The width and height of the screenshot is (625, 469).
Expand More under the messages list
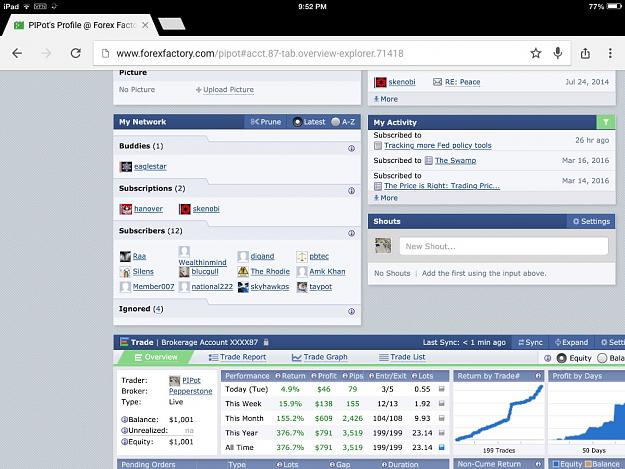click(386, 99)
